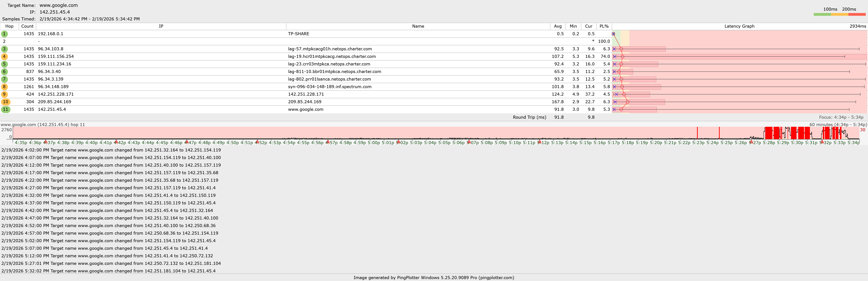This screenshot has height=281, width=868.
Task: Click the red legend color segment
Action: (857, 14)
